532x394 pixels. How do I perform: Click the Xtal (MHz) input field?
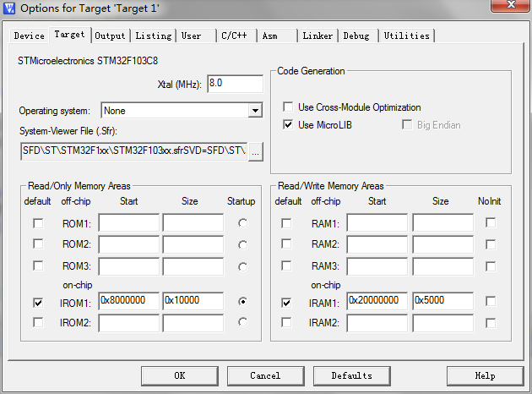(x=235, y=84)
